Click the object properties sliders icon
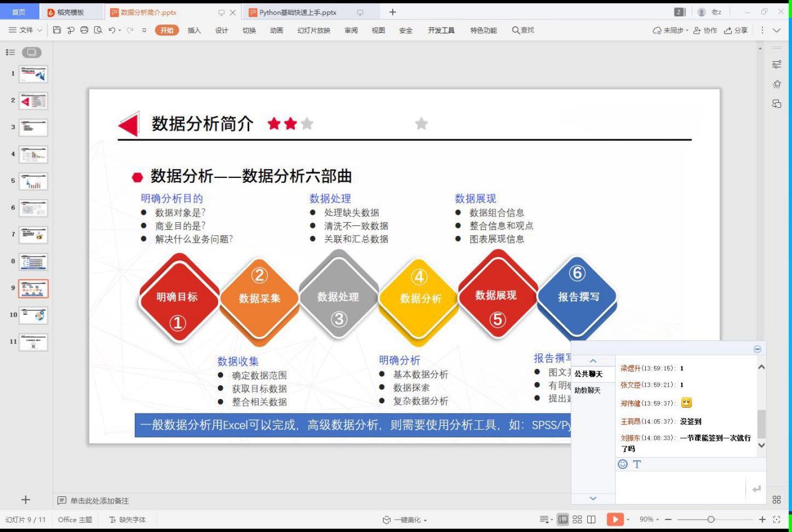 [x=776, y=64]
